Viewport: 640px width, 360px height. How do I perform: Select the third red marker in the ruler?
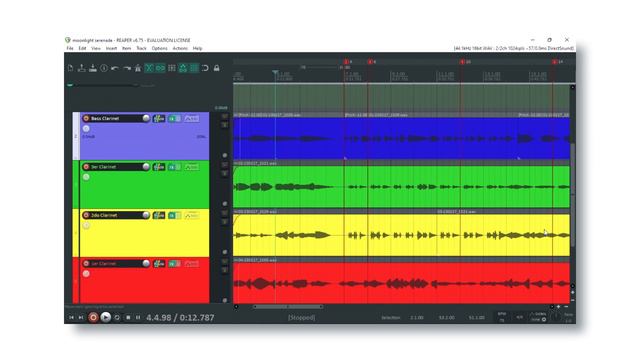click(462, 62)
